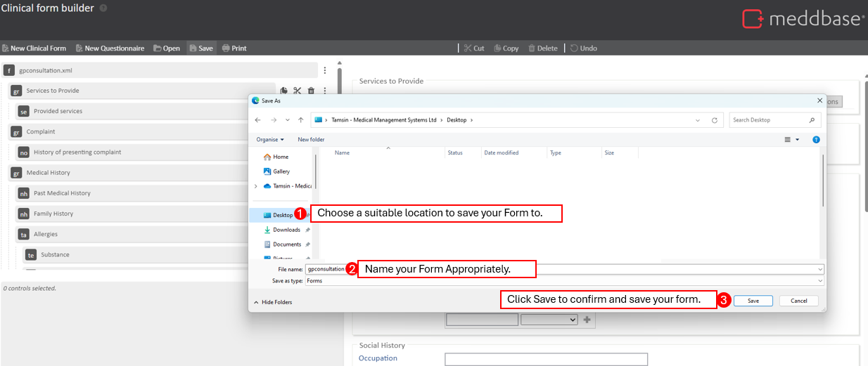Open the Organise dropdown menu

pos(271,140)
